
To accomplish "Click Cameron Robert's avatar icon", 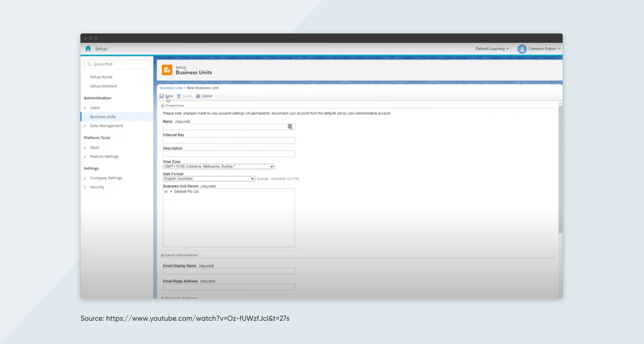I will pyautogui.click(x=522, y=48).
